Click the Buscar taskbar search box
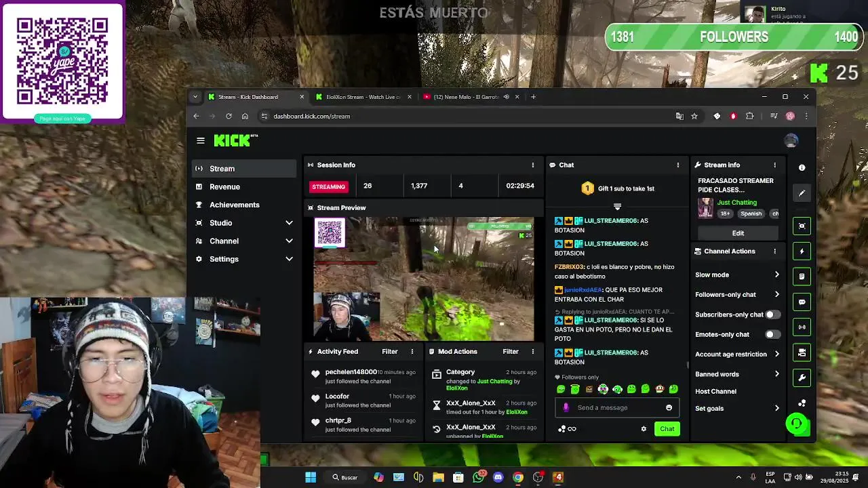This screenshot has width=868, height=488. coord(344,477)
